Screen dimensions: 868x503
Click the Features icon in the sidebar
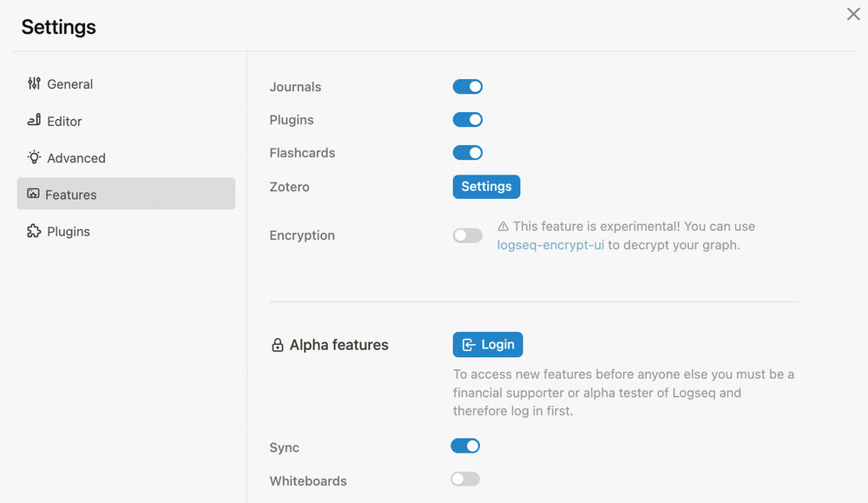point(33,194)
